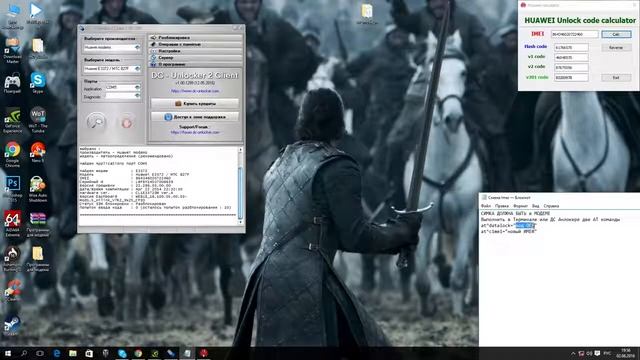Click the red stop button in DC-Unlocker

(127, 122)
